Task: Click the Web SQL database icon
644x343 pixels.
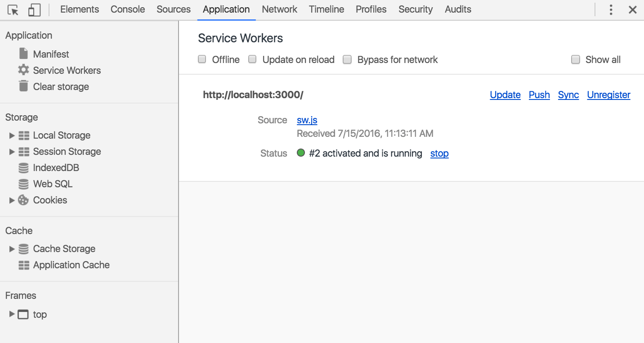Action: click(23, 184)
